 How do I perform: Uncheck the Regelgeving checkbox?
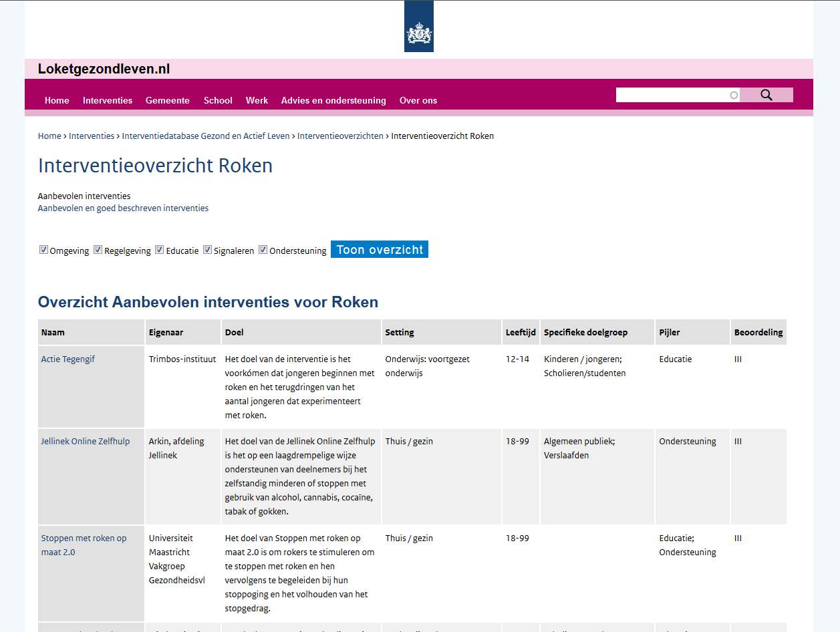(98, 250)
